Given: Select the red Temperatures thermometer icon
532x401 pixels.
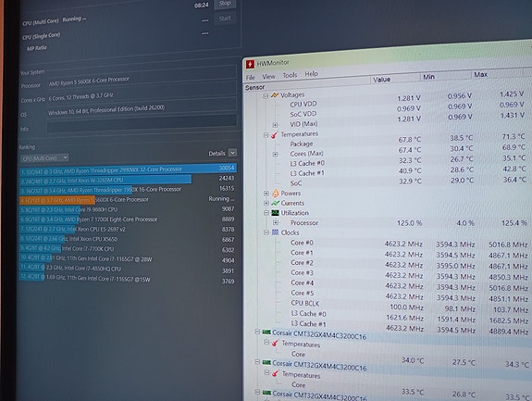Looking at the screenshot, I should point(275,135).
